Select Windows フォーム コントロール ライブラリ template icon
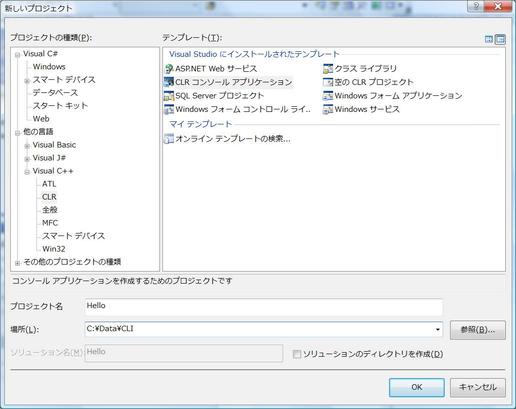Viewport: 516px width, 409px height. 169,109
